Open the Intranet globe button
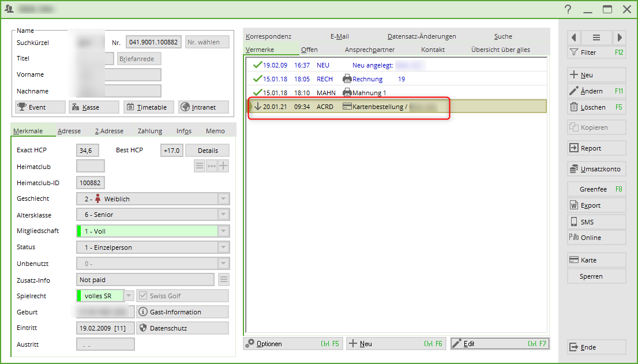Viewport: 638px width, 364px height. (203, 107)
